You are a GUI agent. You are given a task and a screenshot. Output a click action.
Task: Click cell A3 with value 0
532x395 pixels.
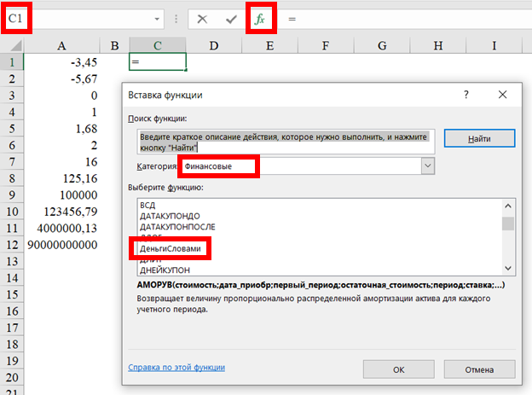[x=61, y=95]
